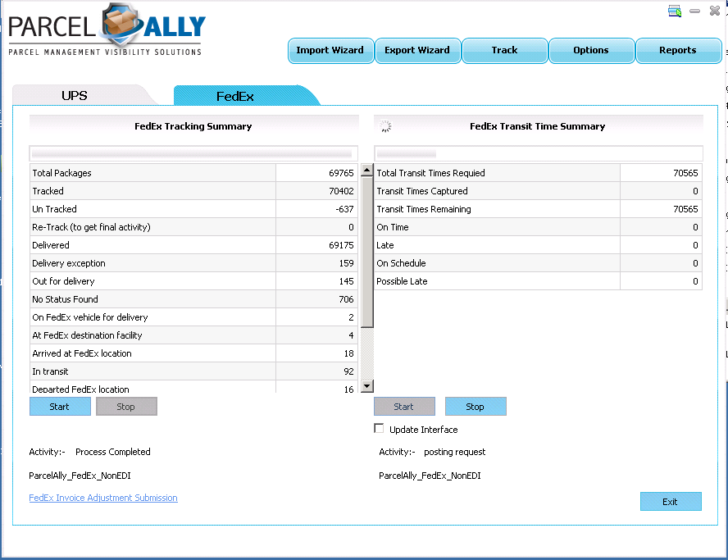
Task: Minimize the Parcel Ally window
Action: pos(695,11)
